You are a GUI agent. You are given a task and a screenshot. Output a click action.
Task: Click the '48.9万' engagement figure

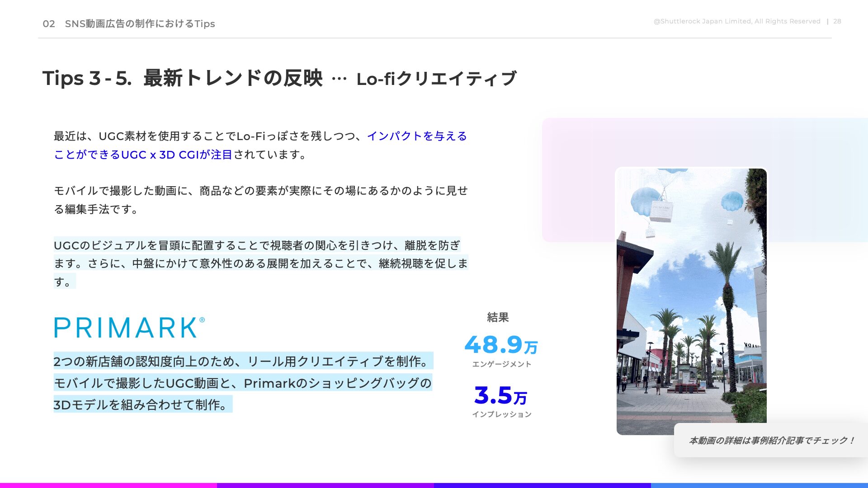[x=501, y=345]
